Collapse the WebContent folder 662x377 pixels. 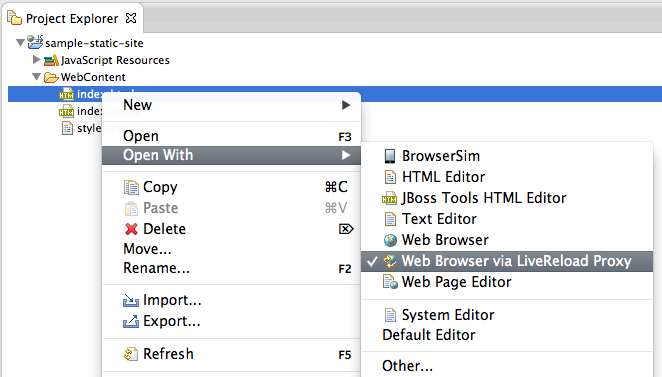(36, 77)
